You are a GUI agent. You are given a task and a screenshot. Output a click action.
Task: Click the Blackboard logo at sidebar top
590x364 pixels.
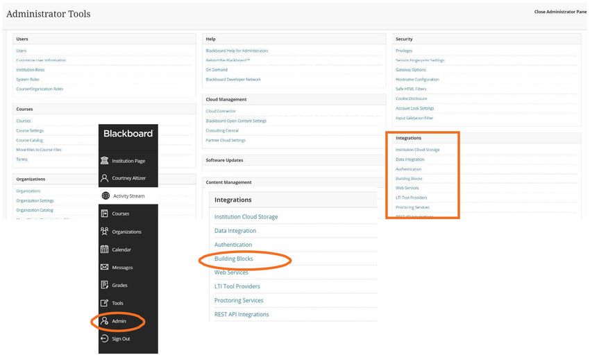128,134
